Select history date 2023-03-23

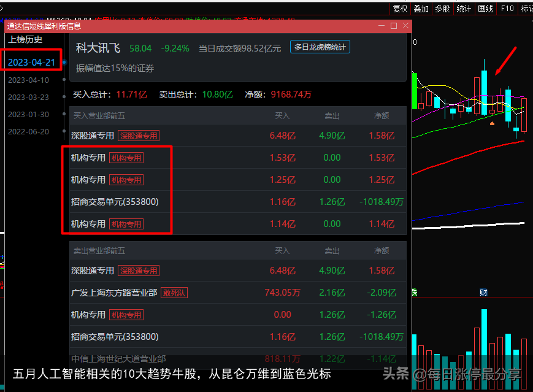pyautogui.click(x=29, y=98)
